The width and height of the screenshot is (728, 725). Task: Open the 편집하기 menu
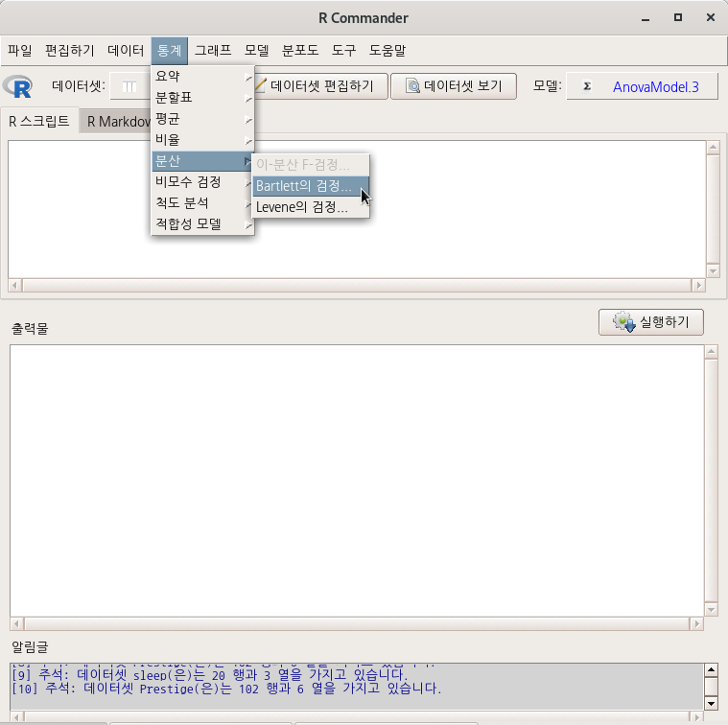70,50
